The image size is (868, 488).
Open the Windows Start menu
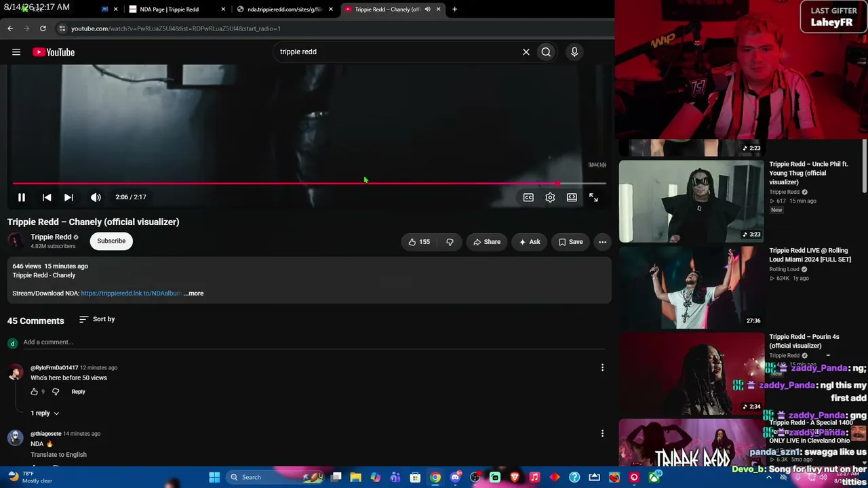click(x=214, y=477)
